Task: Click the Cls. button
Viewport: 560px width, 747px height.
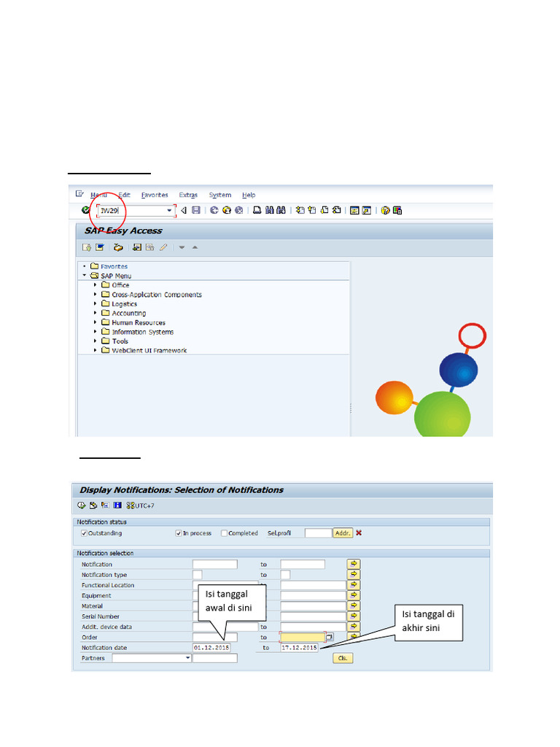Action: (x=343, y=658)
